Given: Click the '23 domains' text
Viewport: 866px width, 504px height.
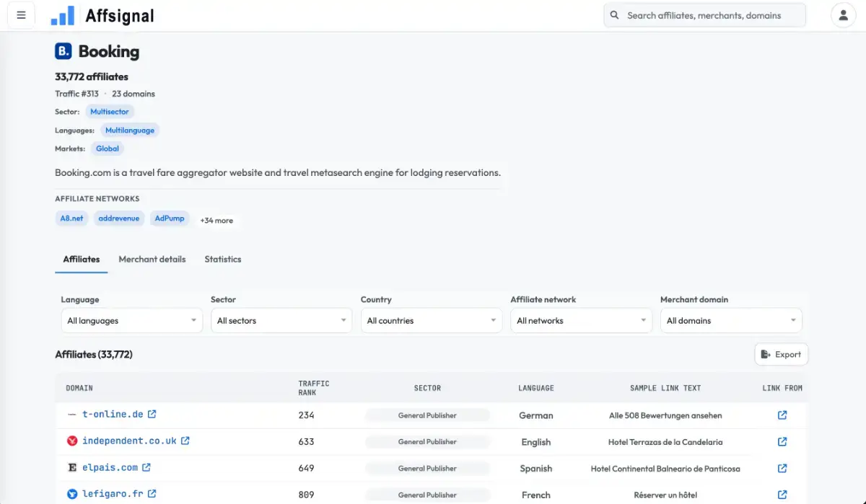Looking at the screenshot, I should [x=134, y=94].
